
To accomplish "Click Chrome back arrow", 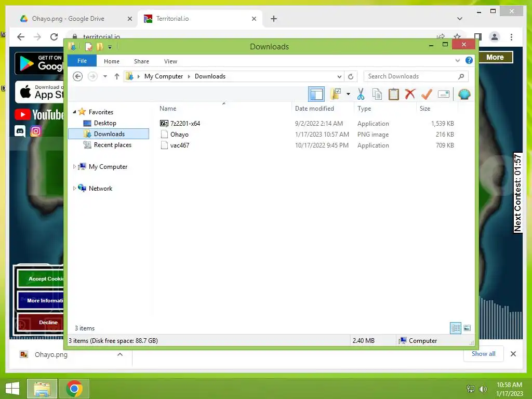I will (21, 37).
